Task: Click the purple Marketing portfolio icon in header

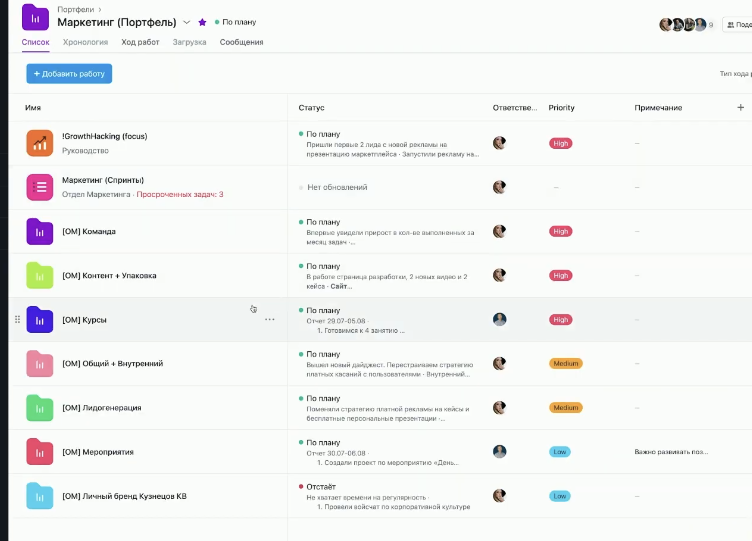Action: tap(35, 17)
